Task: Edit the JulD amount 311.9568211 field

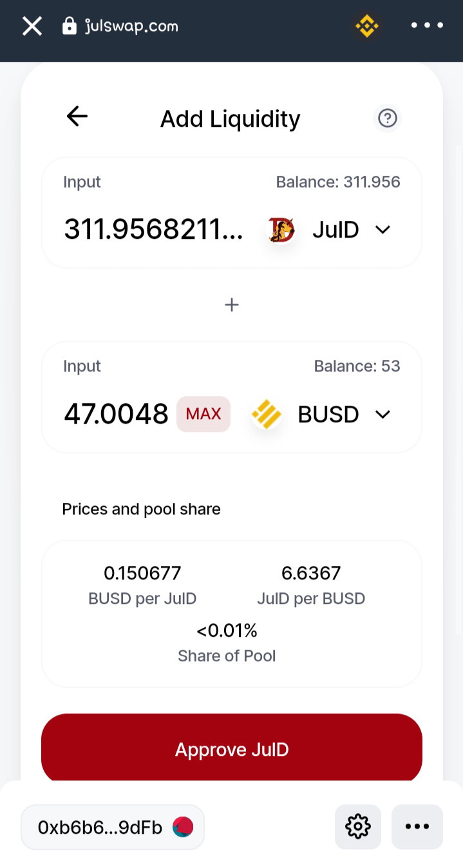Action: 154,229
